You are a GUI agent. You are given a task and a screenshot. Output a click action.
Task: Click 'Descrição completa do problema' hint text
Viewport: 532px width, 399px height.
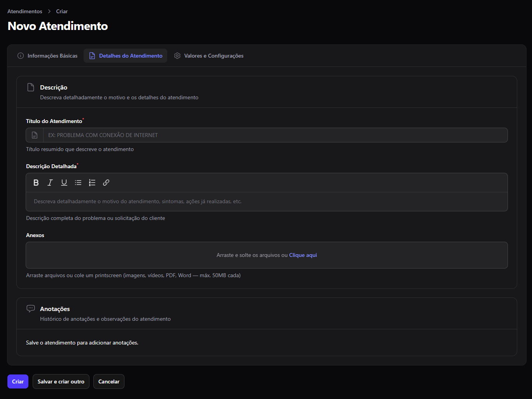pos(96,218)
